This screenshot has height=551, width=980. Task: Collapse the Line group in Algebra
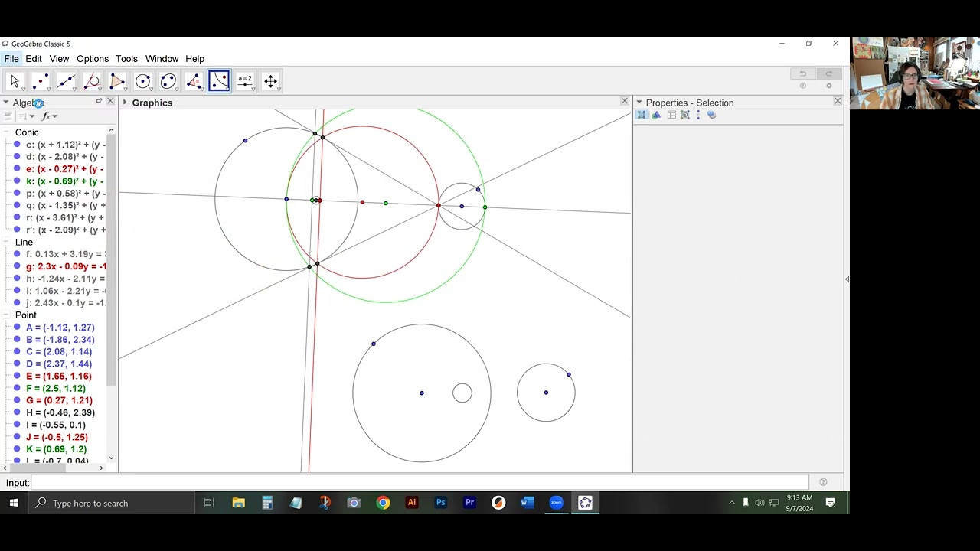click(x=6, y=242)
